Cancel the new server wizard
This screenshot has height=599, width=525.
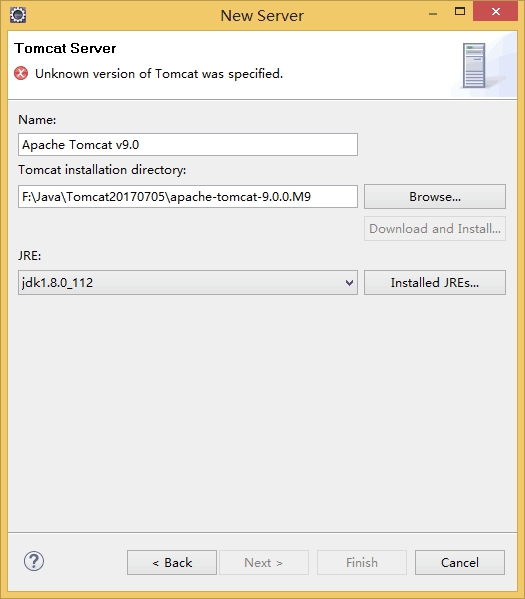[x=460, y=562]
